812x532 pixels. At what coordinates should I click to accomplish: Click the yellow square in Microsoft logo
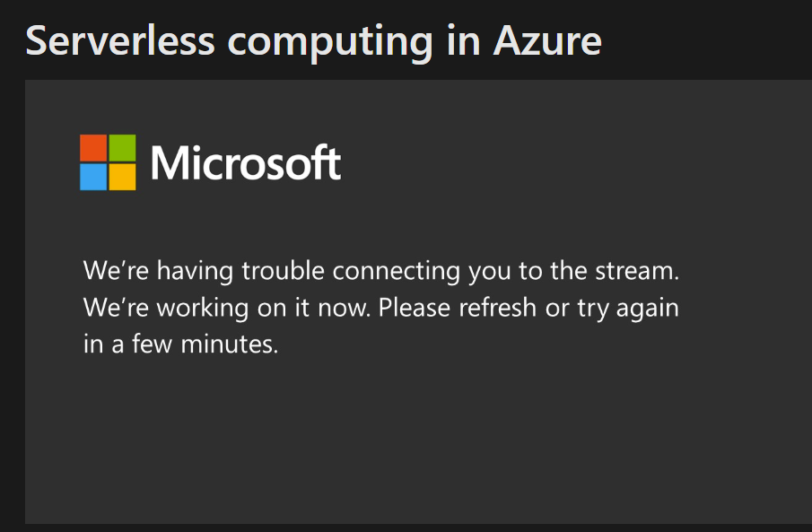click(122, 177)
